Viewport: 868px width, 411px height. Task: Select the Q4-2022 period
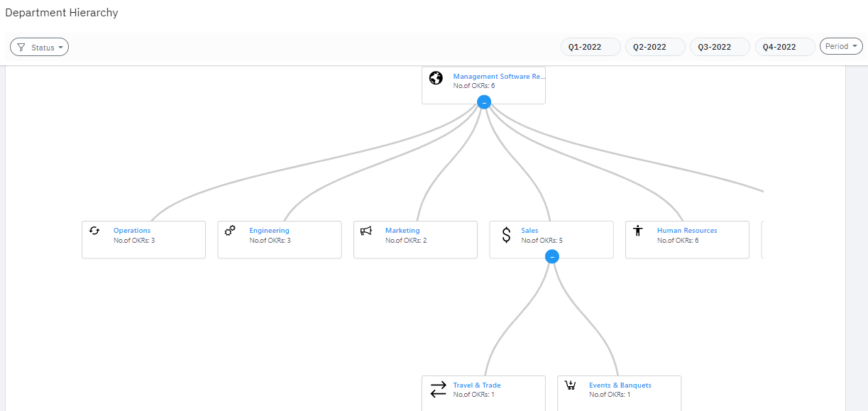tap(784, 46)
